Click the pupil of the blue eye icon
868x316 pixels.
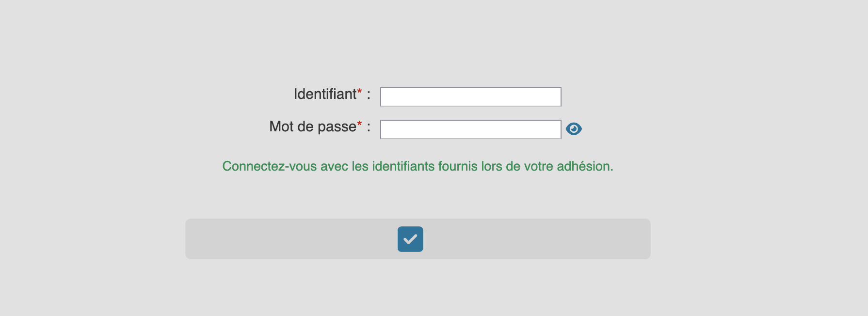574,129
